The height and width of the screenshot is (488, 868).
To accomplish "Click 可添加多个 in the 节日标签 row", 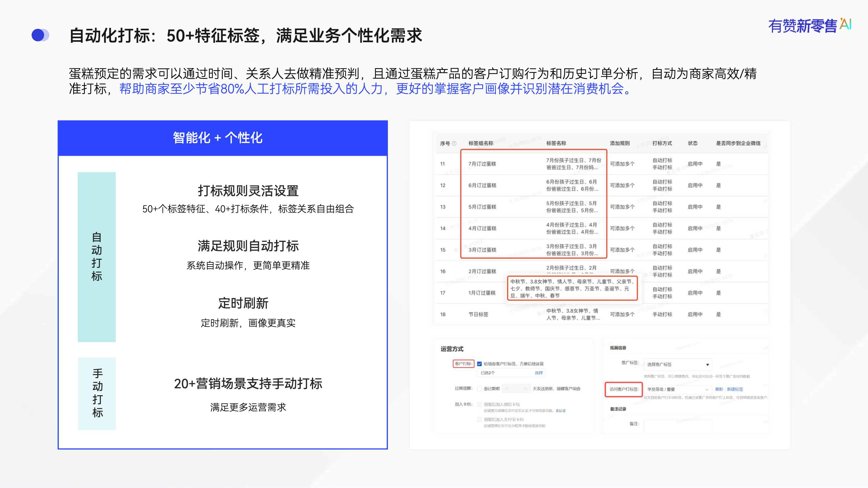I will click(622, 314).
